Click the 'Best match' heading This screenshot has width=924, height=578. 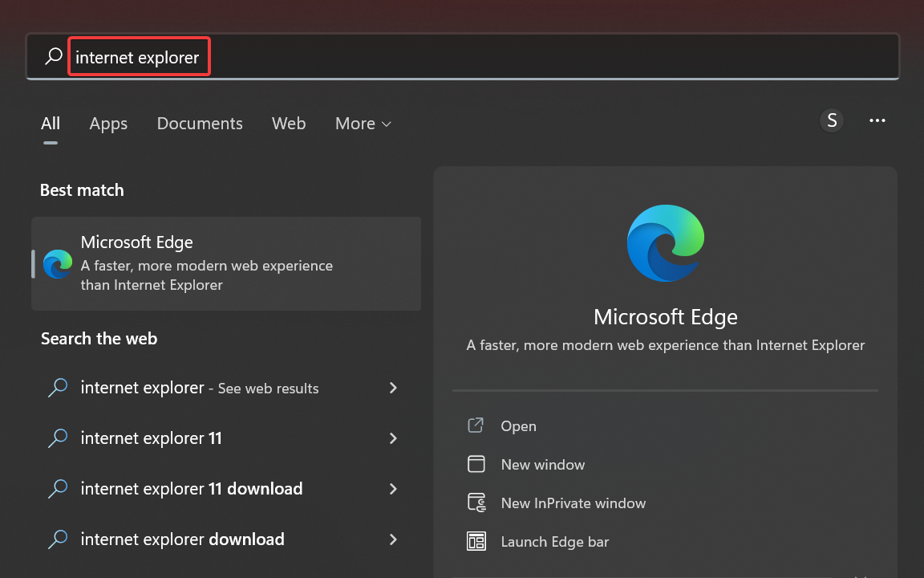tap(82, 190)
